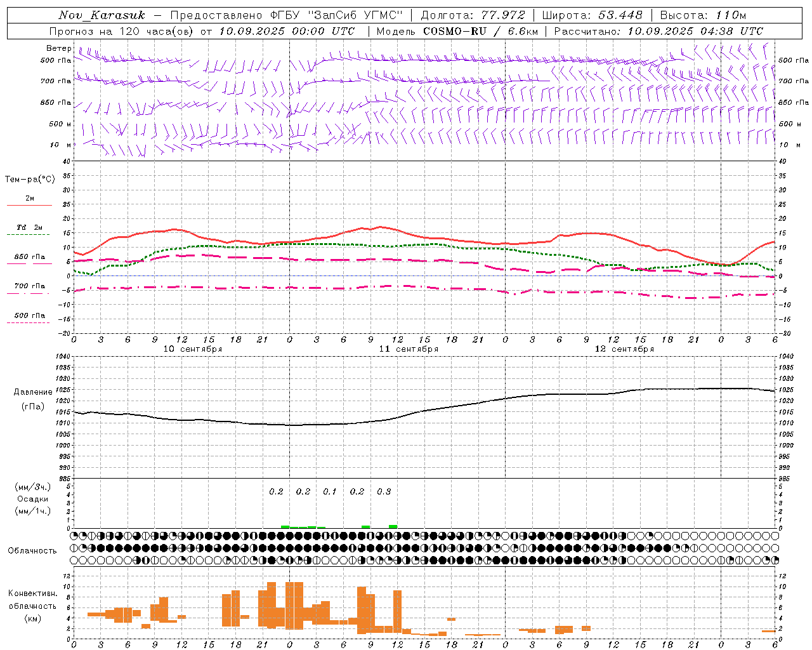Click the precipitation value 0.3
Viewport: 812px width, 650px height.
pos(384,492)
